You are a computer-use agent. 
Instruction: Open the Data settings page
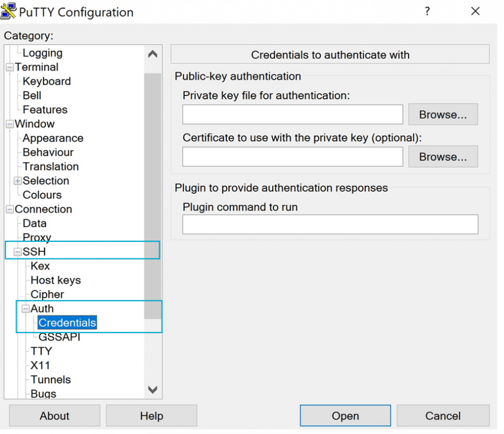[35, 223]
